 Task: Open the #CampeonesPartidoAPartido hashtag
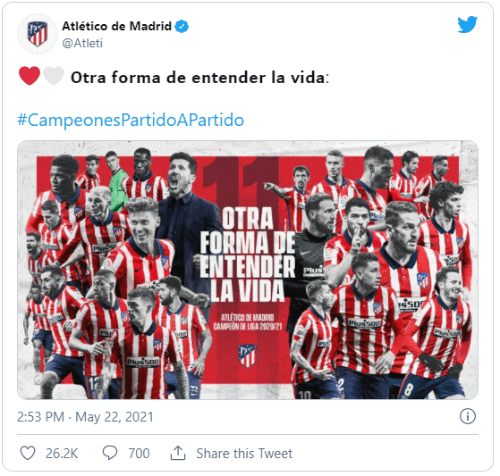tap(131, 120)
